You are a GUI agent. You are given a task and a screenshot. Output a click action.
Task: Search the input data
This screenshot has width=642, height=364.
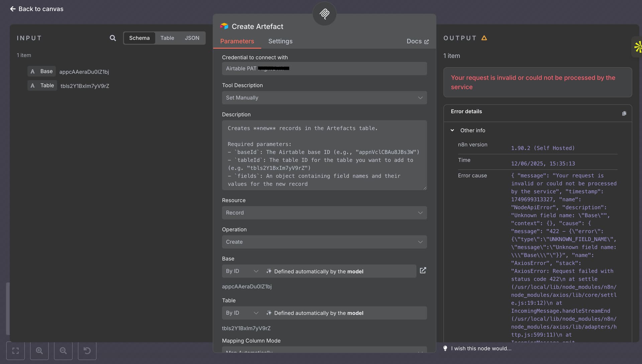pyautogui.click(x=113, y=38)
